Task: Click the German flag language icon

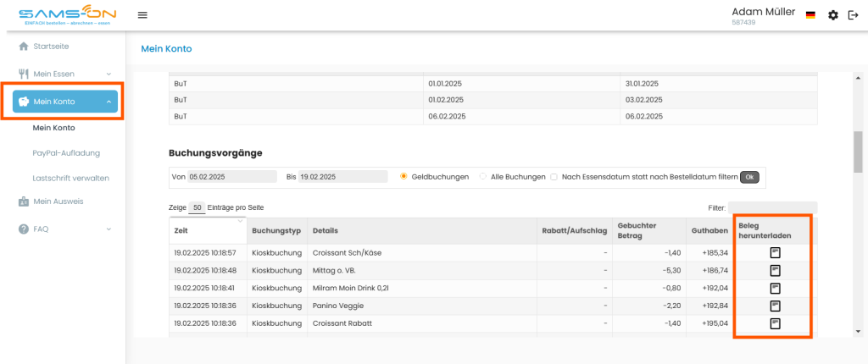Action: (810, 15)
